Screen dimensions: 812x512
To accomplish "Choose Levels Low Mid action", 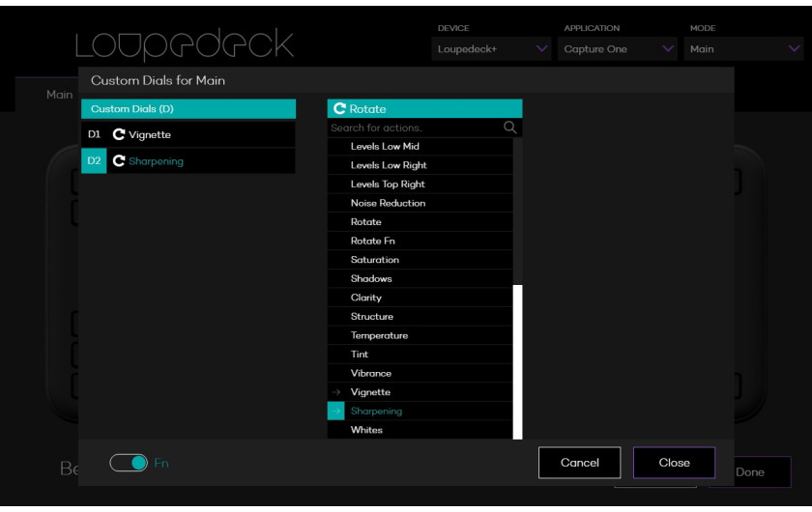I will 420,147.
